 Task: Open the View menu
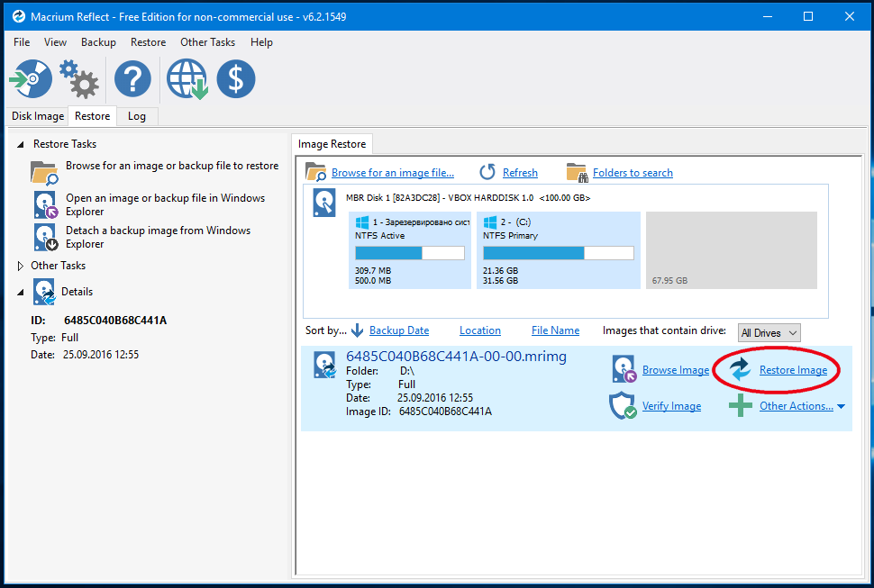pos(55,42)
